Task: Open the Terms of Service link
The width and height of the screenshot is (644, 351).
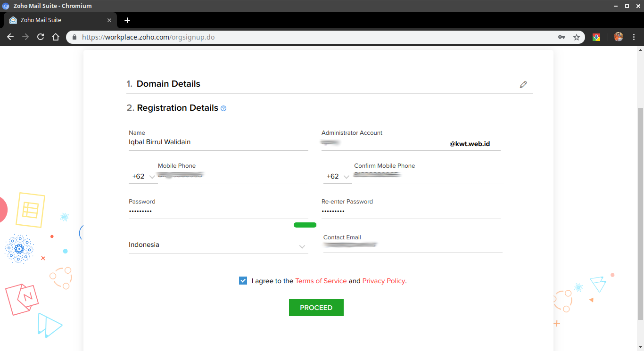Action: 321,281
